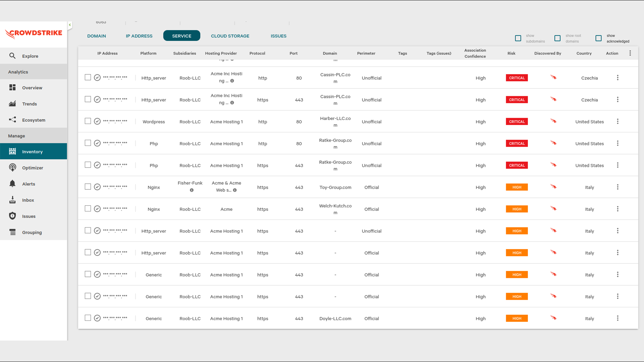Enable the show acknowledged checkbox
This screenshot has width=644, height=362.
point(598,38)
